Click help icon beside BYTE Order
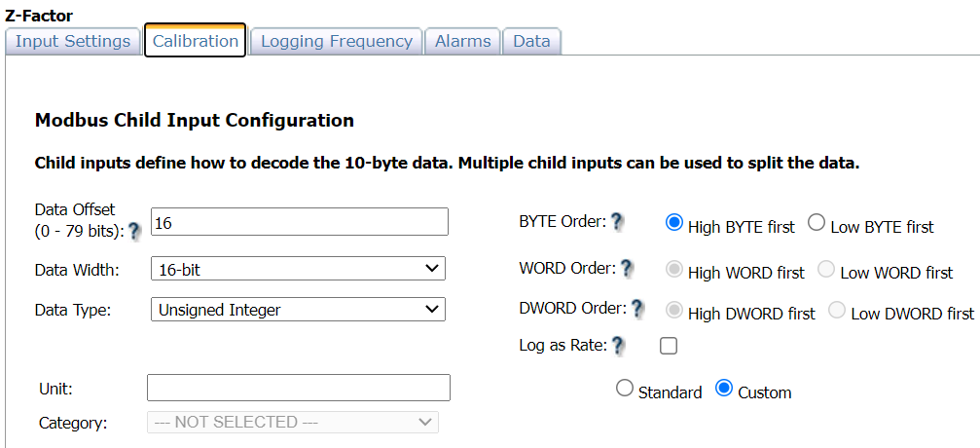This screenshot has height=448, width=980. pos(617,221)
